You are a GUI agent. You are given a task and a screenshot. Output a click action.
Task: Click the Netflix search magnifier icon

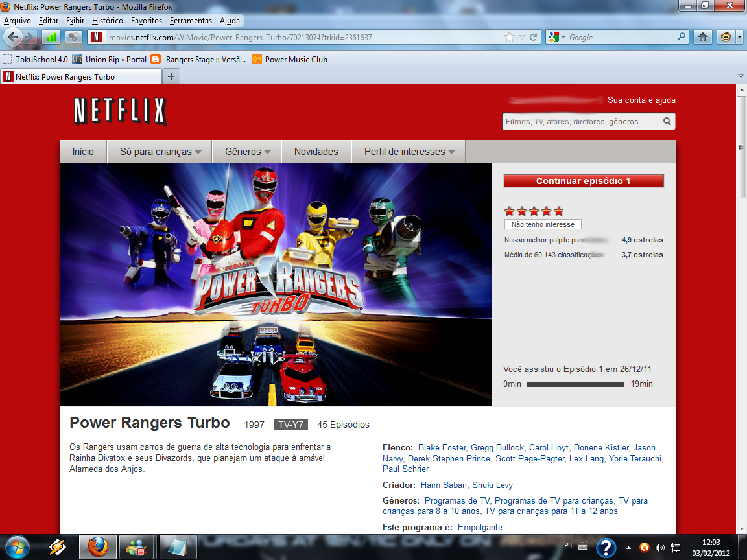[x=667, y=121]
